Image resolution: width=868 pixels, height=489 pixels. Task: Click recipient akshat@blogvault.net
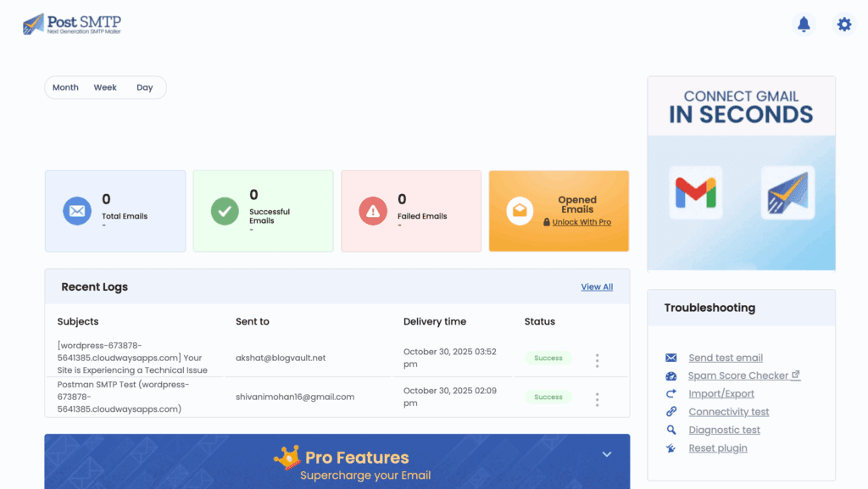point(281,358)
